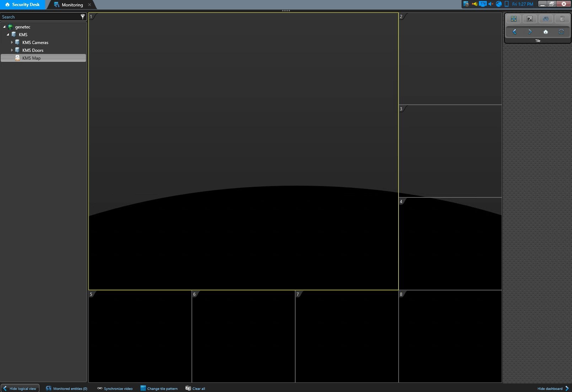Click Synchronize video
Image resolution: width=572 pixels, height=392 pixels.
click(x=115, y=388)
